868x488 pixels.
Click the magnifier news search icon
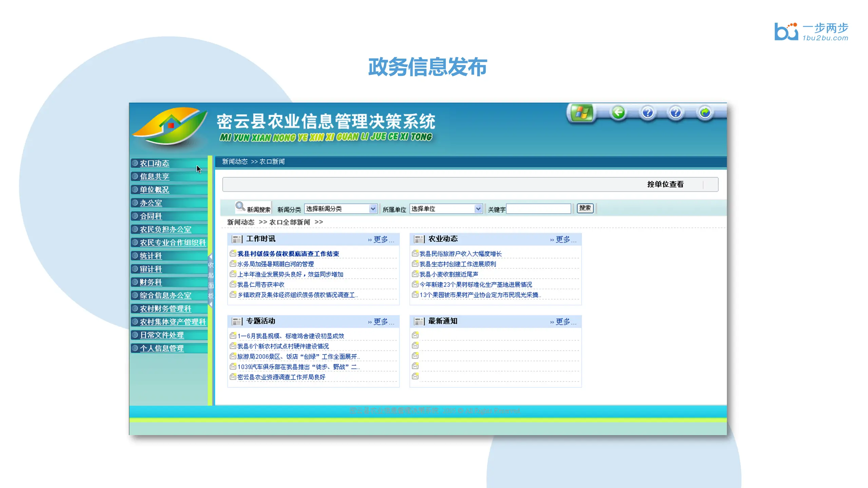coord(240,206)
